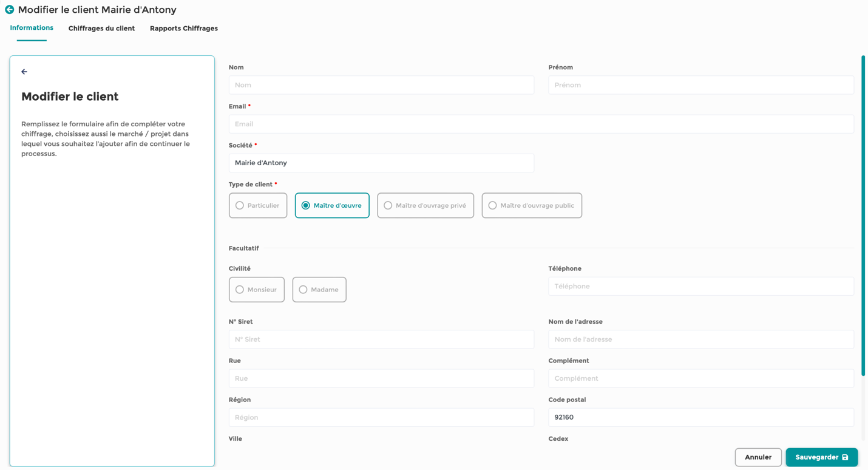This screenshot has height=470, width=868.
Task: Click the 'Facultatif' section label
Action: [x=243, y=248]
